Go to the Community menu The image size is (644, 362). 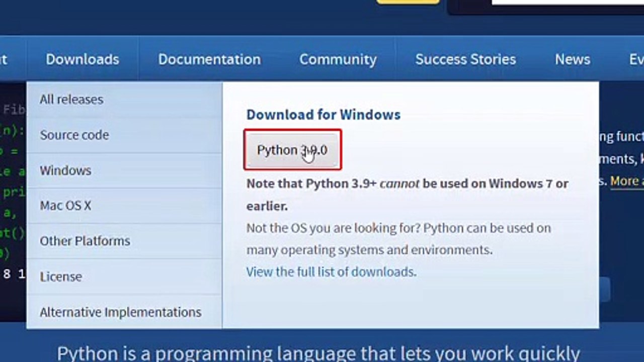point(338,59)
